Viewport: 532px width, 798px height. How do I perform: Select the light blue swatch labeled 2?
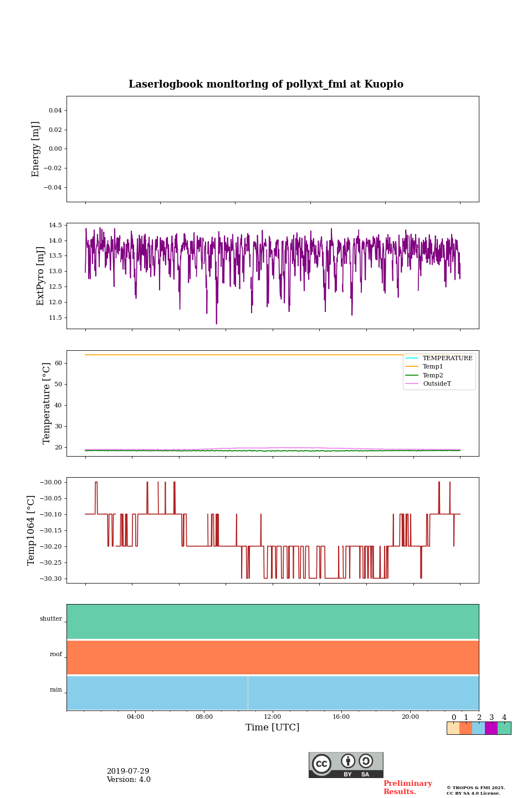(478, 728)
